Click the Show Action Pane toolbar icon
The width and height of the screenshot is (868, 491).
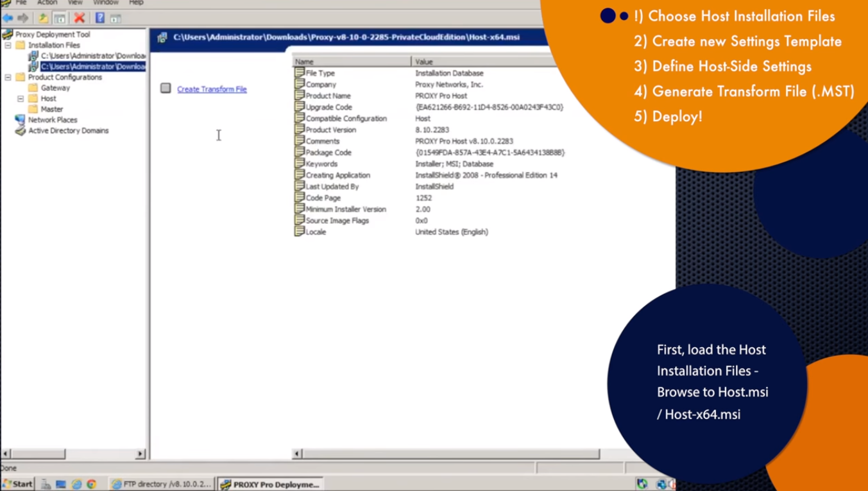115,17
